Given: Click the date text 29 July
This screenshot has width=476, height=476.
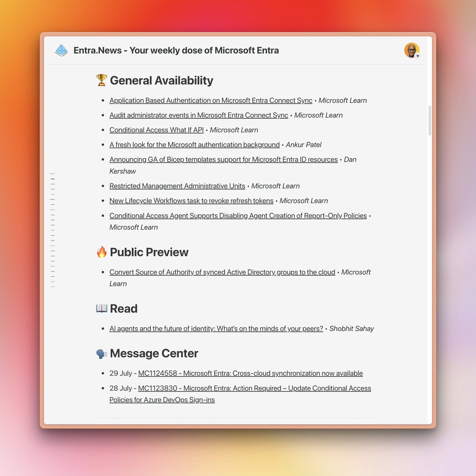Looking at the screenshot, I should coord(121,373).
